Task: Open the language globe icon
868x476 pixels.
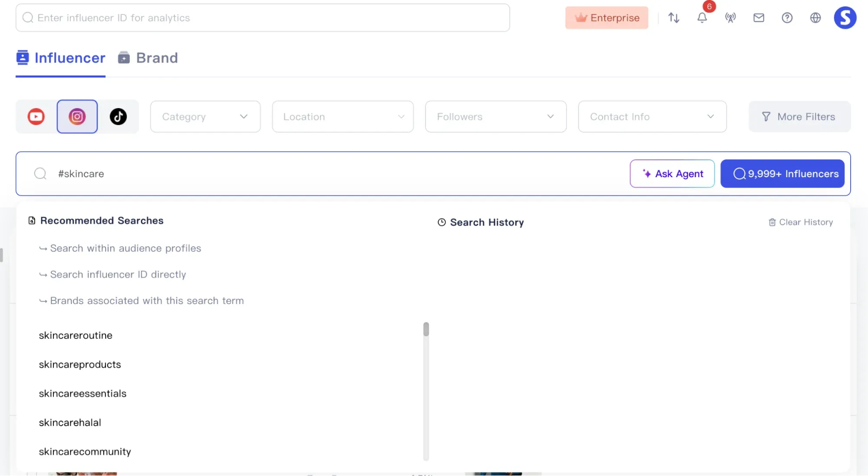Action: click(815, 18)
